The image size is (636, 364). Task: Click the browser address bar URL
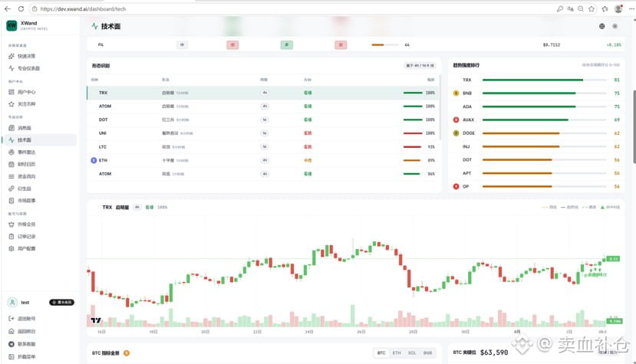click(x=83, y=8)
